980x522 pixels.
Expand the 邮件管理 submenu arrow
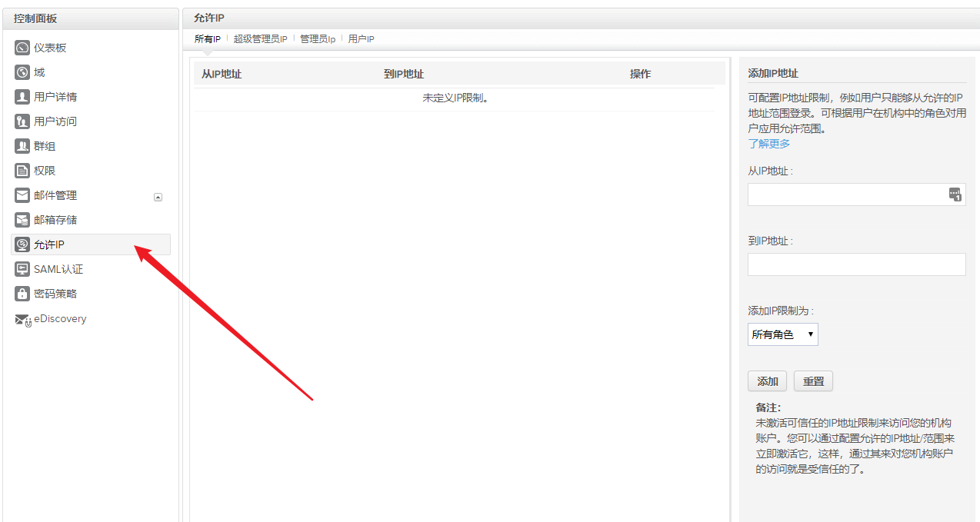[158, 197]
